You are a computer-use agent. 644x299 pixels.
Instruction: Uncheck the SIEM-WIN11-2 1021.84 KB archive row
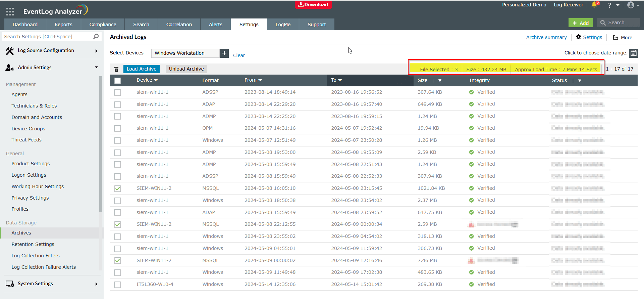tap(117, 188)
